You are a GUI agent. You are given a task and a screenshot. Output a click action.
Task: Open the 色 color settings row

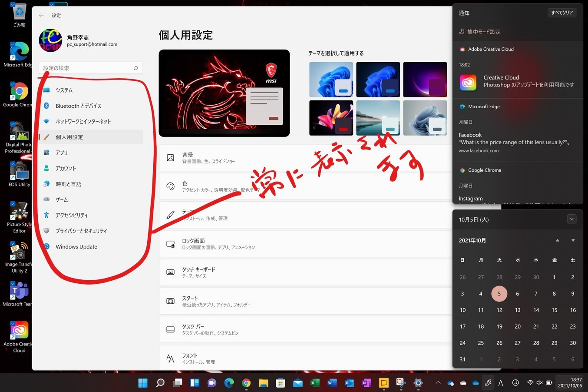click(x=306, y=186)
